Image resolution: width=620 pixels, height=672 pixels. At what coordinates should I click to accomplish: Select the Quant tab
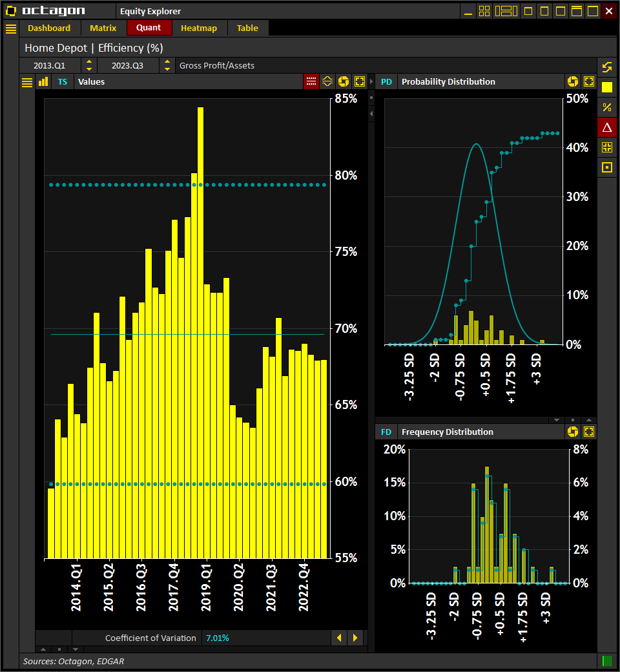149,28
